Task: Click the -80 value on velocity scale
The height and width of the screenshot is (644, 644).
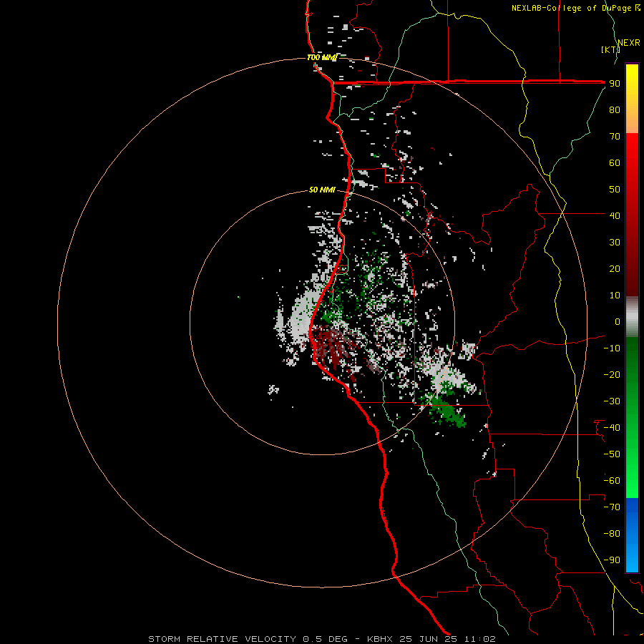Action: (x=612, y=534)
